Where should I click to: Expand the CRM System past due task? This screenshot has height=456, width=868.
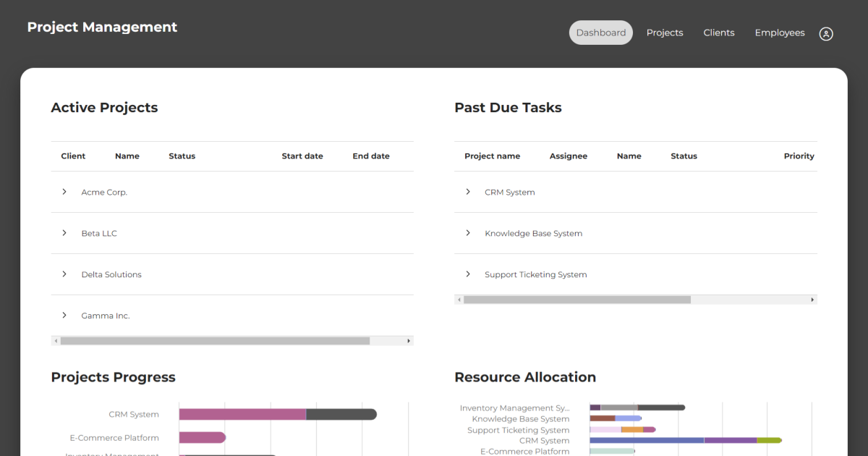(x=468, y=192)
